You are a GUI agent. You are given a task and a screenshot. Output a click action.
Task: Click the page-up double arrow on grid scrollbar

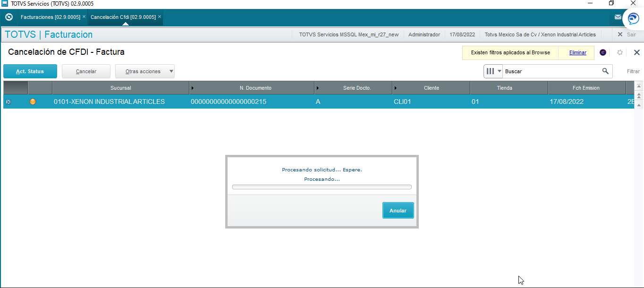coord(639,96)
